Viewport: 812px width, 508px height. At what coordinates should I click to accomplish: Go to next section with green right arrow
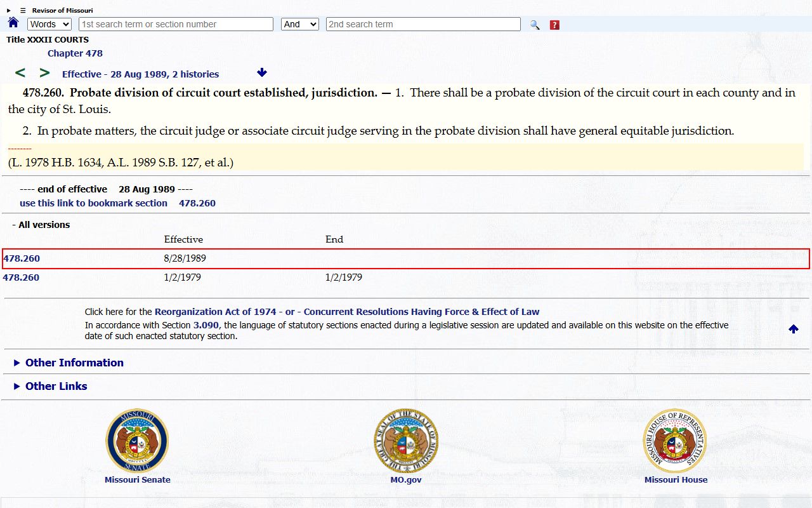tap(44, 73)
